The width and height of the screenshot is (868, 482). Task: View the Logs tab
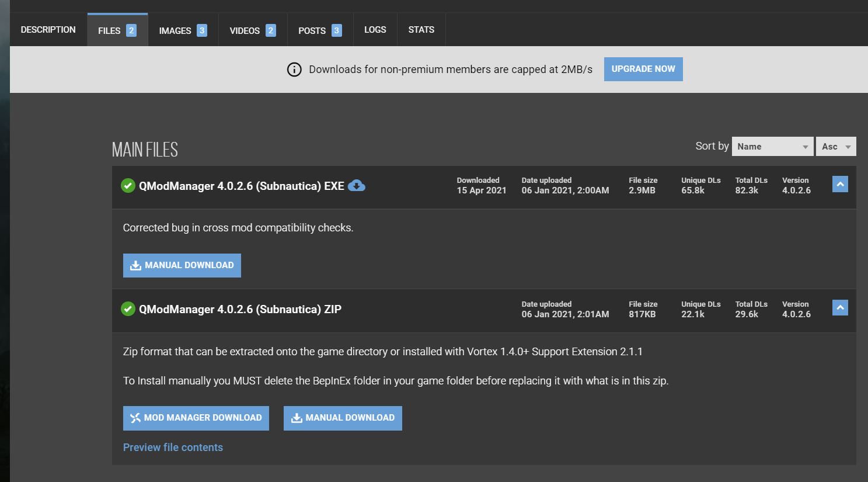pyautogui.click(x=375, y=30)
